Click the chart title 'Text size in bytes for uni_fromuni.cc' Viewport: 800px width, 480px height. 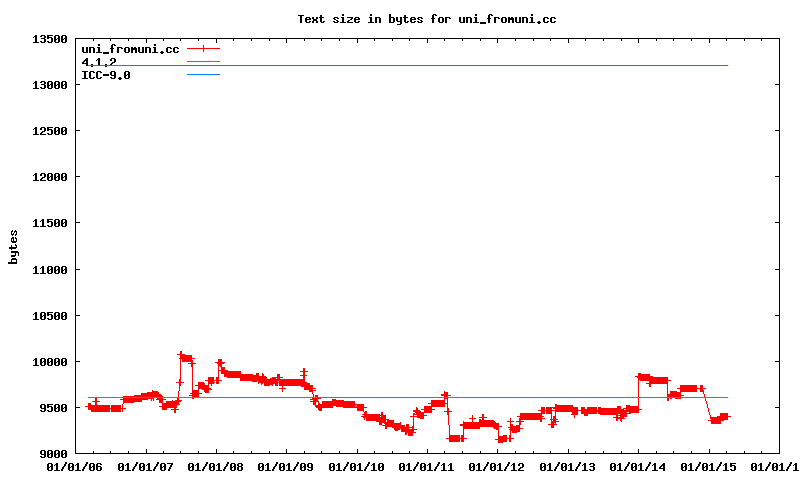click(x=427, y=19)
